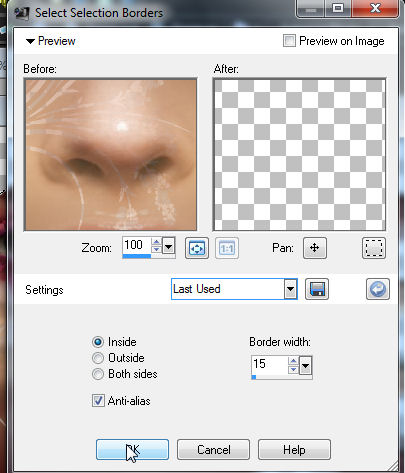Image resolution: width=405 pixels, height=473 pixels.
Task: Click the Help button
Action: point(294,450)
